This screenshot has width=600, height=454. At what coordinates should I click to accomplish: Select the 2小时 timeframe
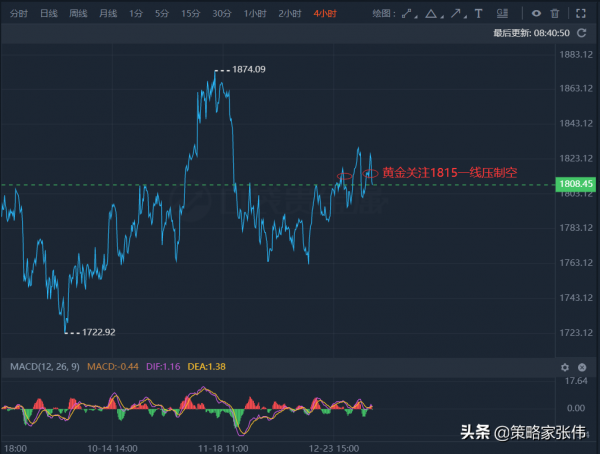(290, 14)
